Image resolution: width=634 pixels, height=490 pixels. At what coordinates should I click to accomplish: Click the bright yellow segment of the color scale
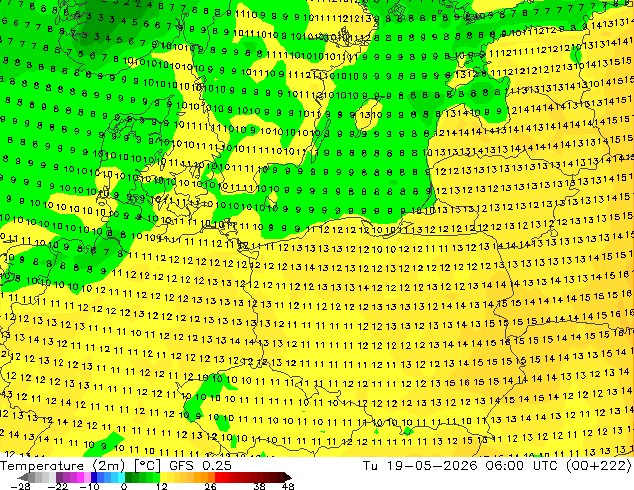[x=163, y=477]
